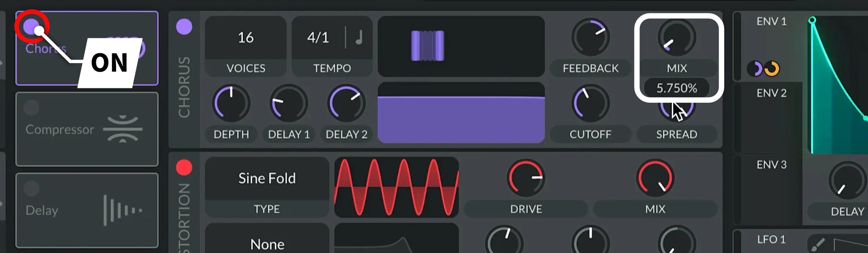This screenshot has height=253, width=868.
Task: Enable the Delay effect power toggle
Action: coord(31,189)
